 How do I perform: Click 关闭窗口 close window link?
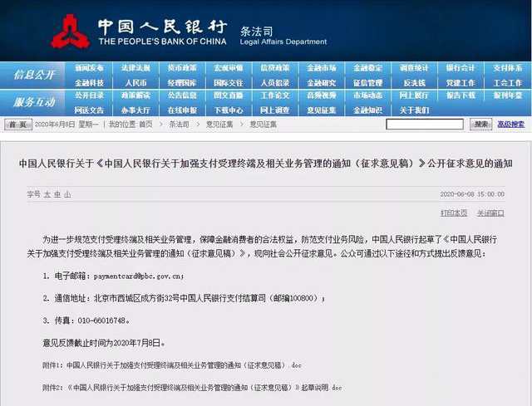click(x=490, y=213)
